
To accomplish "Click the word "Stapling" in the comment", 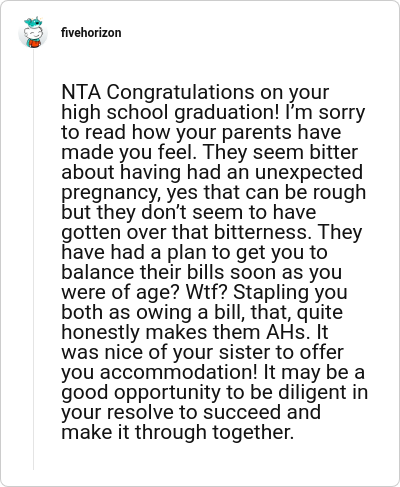I will [x=271, y=293].
